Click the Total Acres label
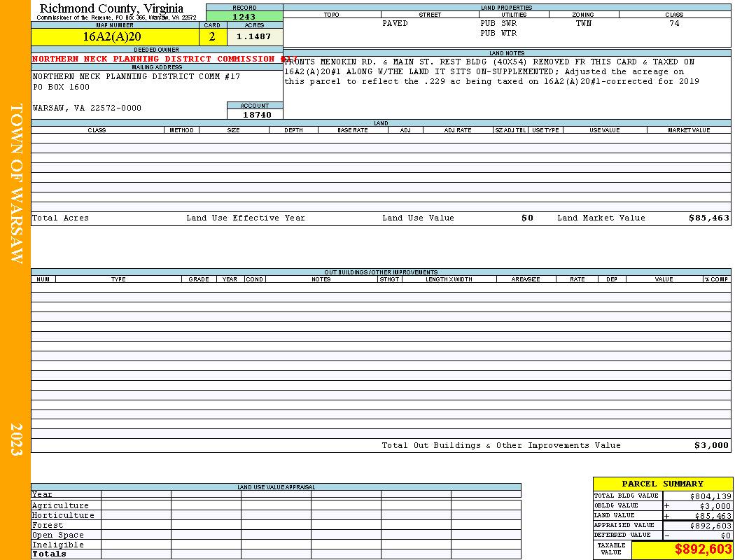Image resolution: width=735 pixels, height=560 pixels. click(x=60, y=218)
